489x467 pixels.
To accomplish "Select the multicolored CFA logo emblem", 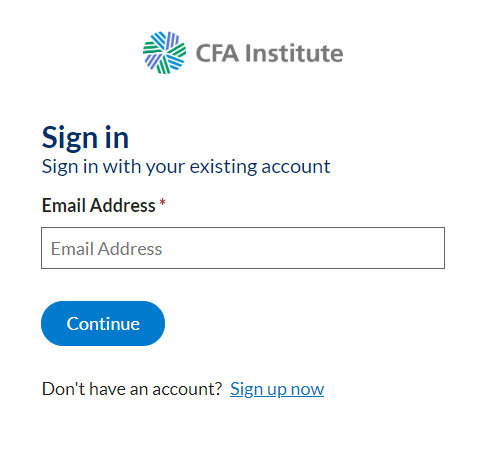I will tap(164, 53).
